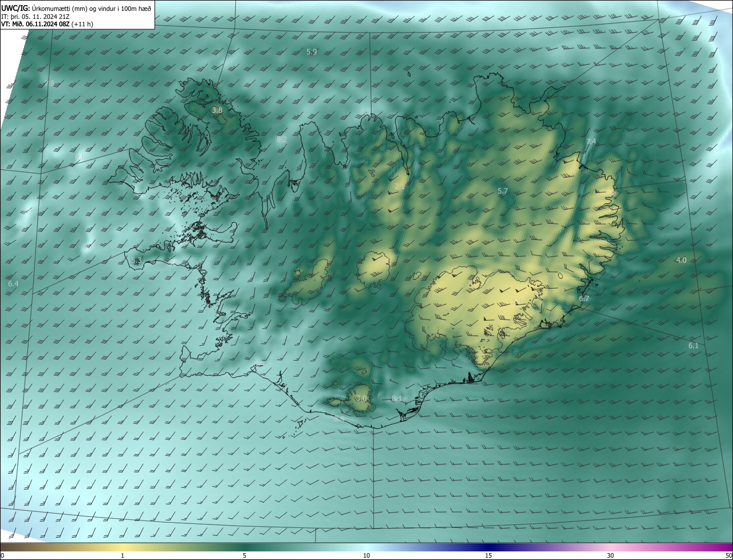
Task: Click the 10 tick on the colour scale
Action: 366,555
